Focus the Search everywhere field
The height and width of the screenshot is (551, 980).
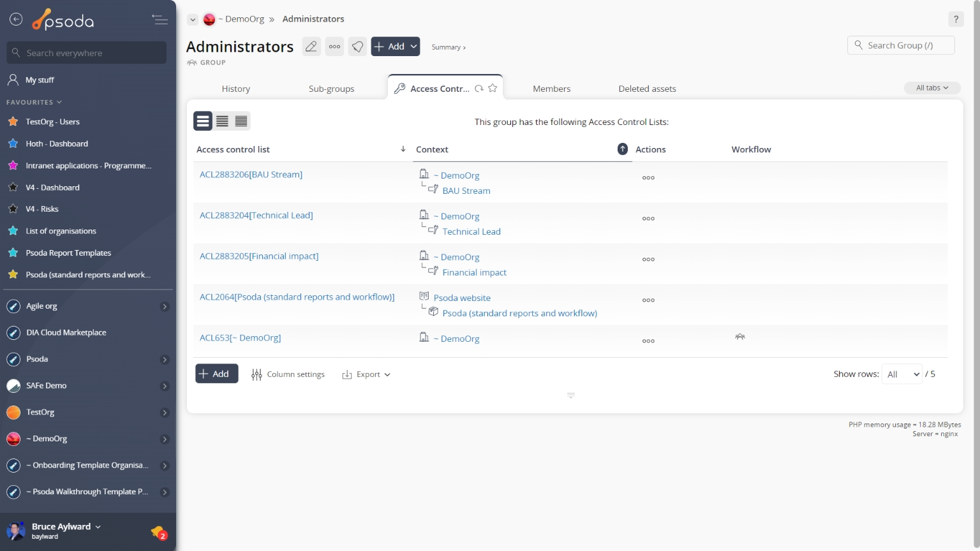click(87, 53)
